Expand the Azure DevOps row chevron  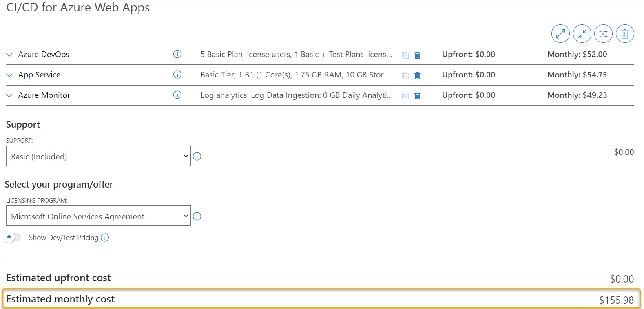tap(9, 55)
